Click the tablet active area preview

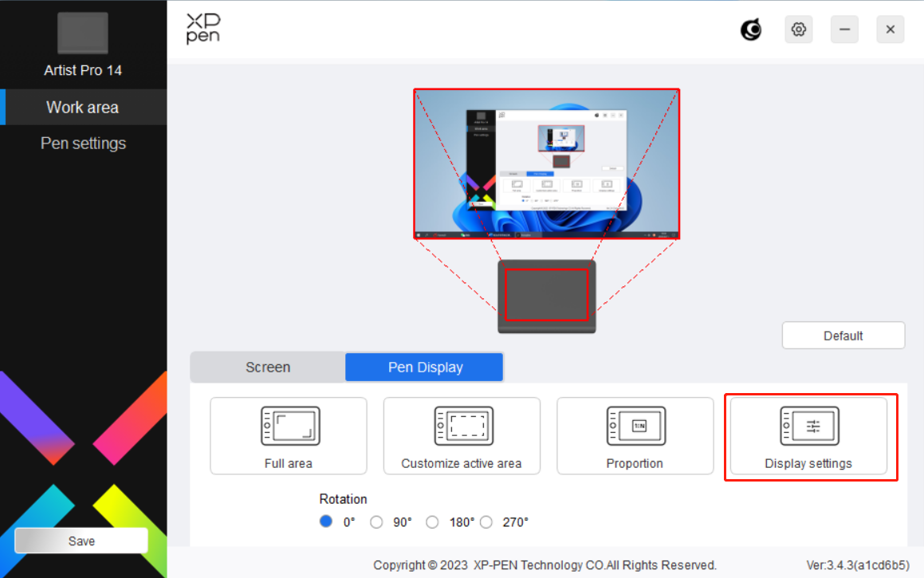[546, 294]
